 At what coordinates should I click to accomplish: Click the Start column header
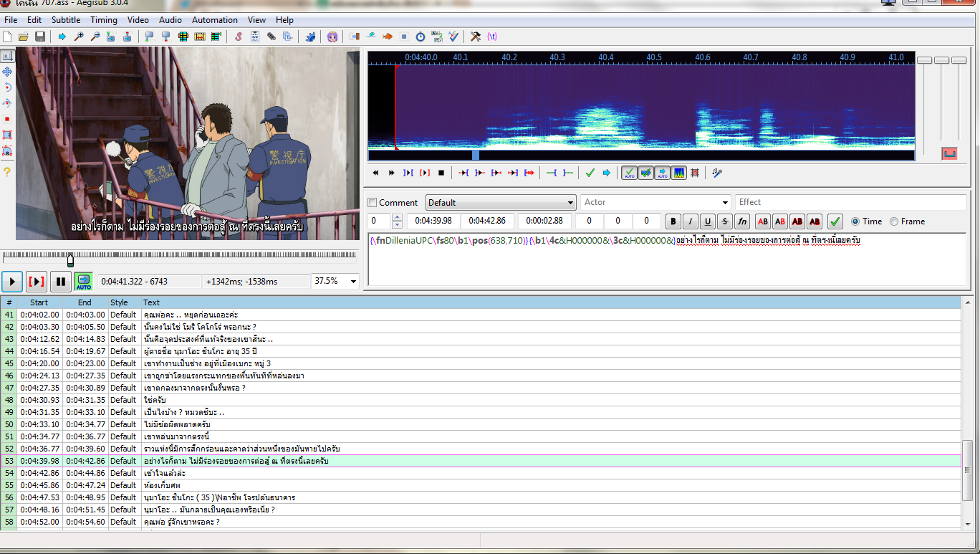coord(39,302)
